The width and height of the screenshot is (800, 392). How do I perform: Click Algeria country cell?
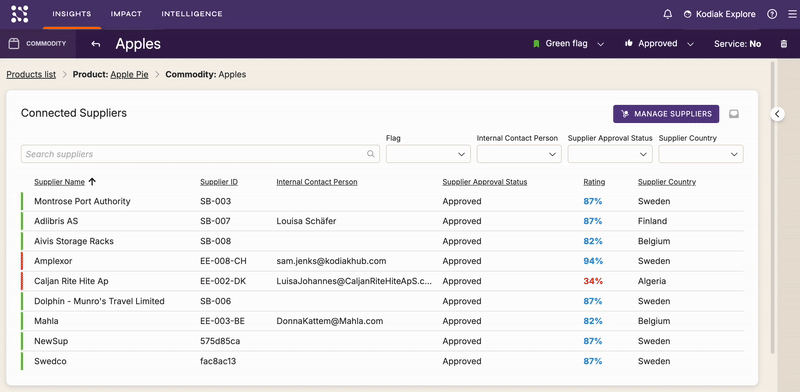[x=652, y=281]
